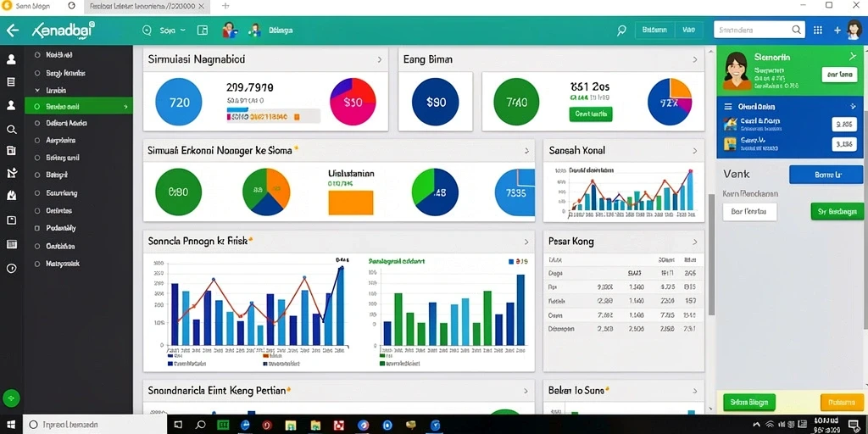
Task: Click the apps grid icon in header
Action: pos(818,31)
